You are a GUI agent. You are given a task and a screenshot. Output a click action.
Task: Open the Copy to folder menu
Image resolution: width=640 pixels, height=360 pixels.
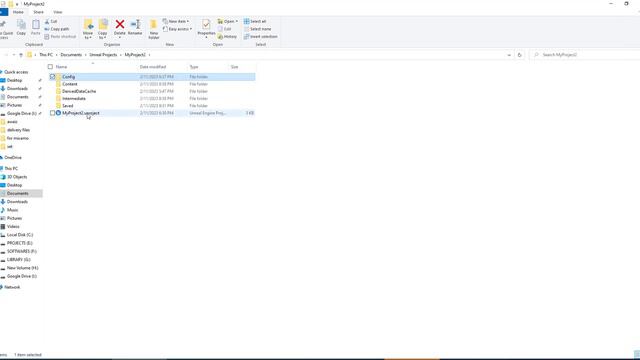(x=103, y=29)
